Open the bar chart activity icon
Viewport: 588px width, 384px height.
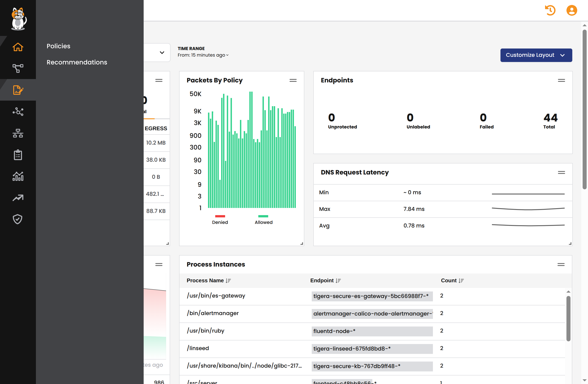click(x=18, y=176)
